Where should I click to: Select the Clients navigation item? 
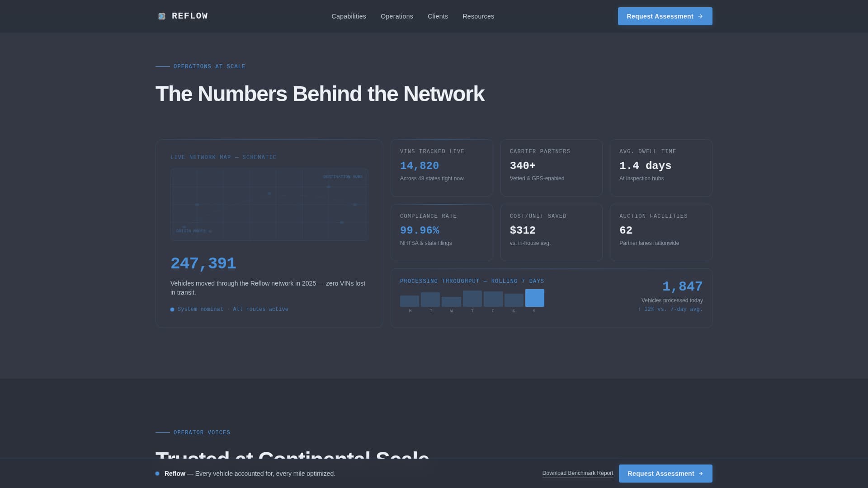coord(438,16)
